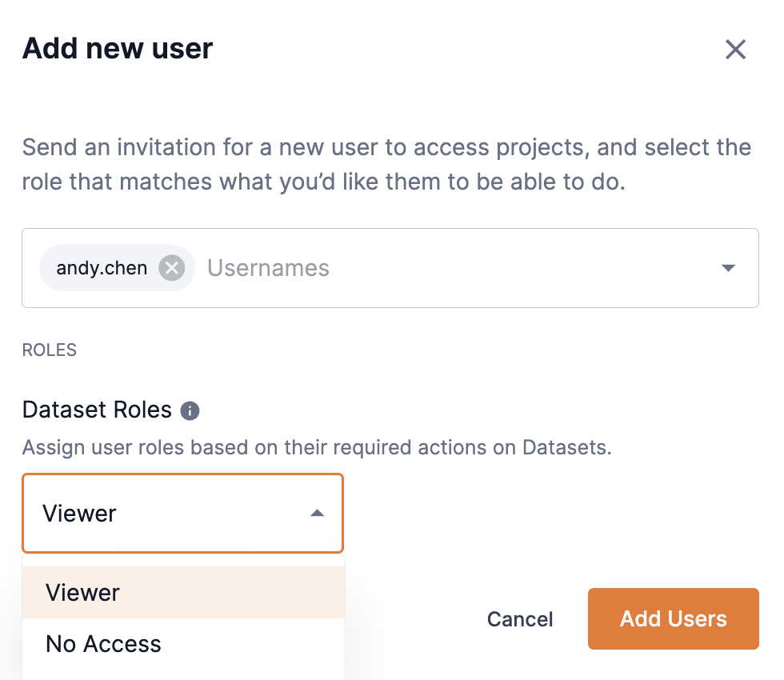The image size is (784, 680).
Task: Click the Add new user title
Action: (x=117, y=48)
